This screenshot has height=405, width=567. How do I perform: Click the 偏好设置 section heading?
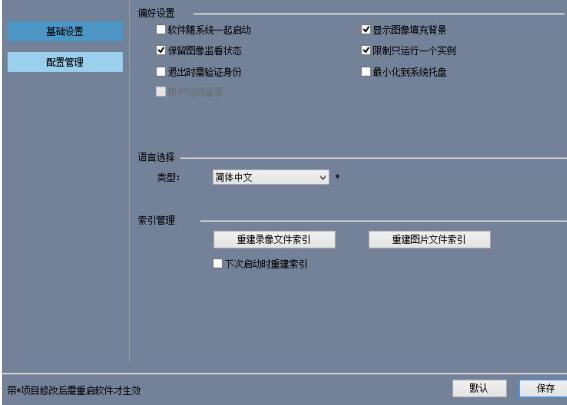(x=156, y=13)
